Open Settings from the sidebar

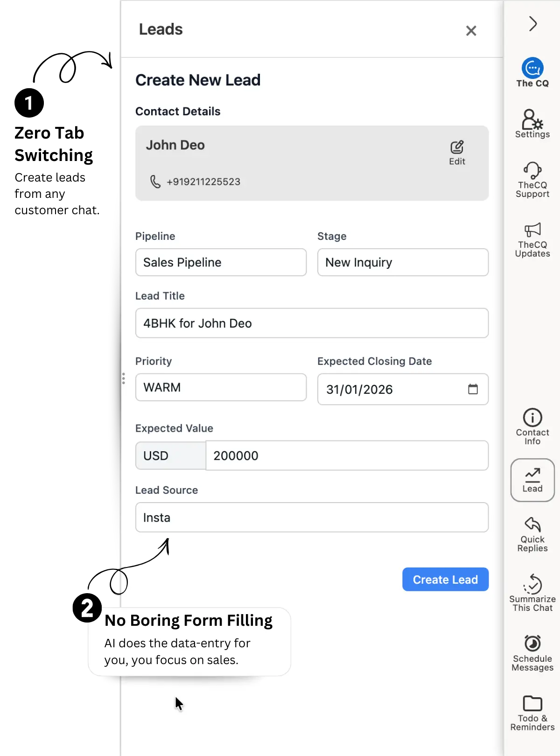tap(532, 123)
